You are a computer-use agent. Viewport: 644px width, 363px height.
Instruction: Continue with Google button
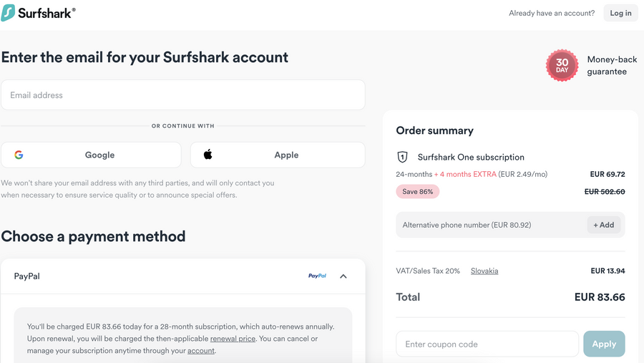point(91,155)
